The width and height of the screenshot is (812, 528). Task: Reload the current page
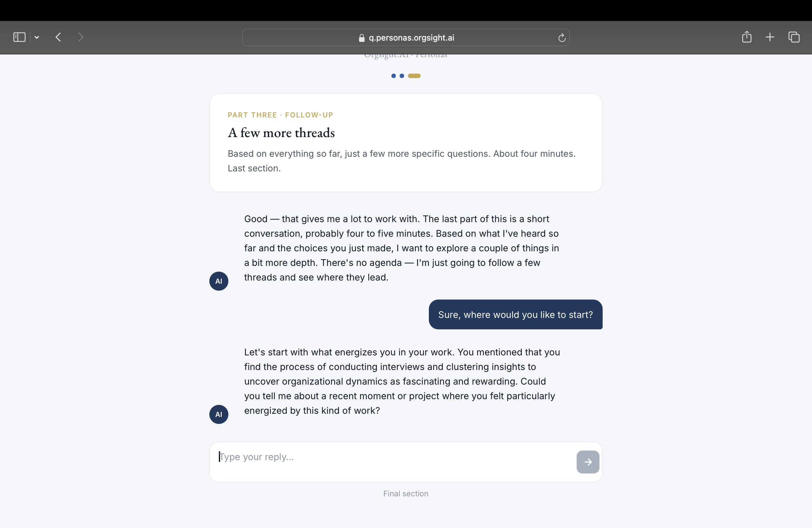click(x=561, y=37)
